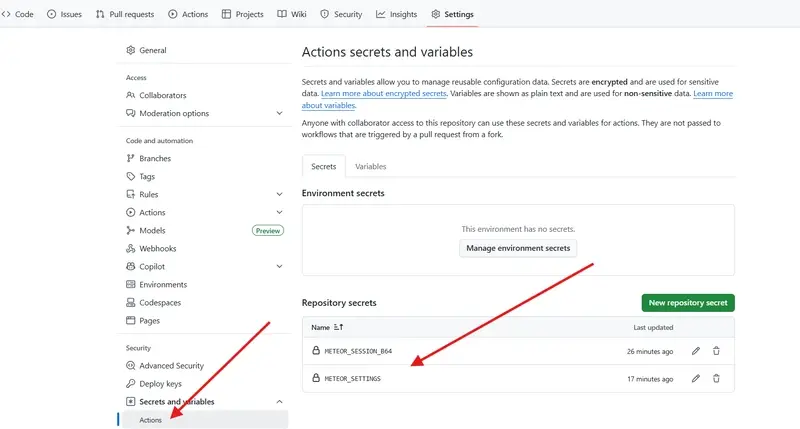Open the top Actions repository tab

(x=188, y=14)
